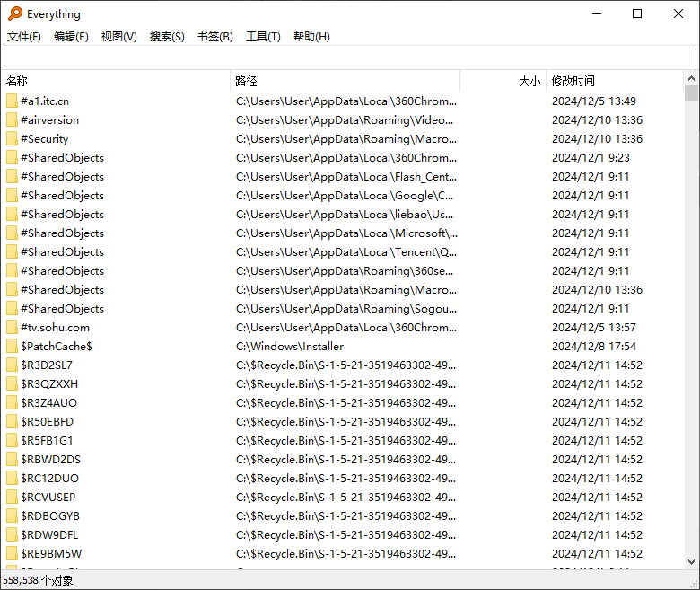
Task: Select the $RCVUSEP entry name
Action: tap(48, 498)
